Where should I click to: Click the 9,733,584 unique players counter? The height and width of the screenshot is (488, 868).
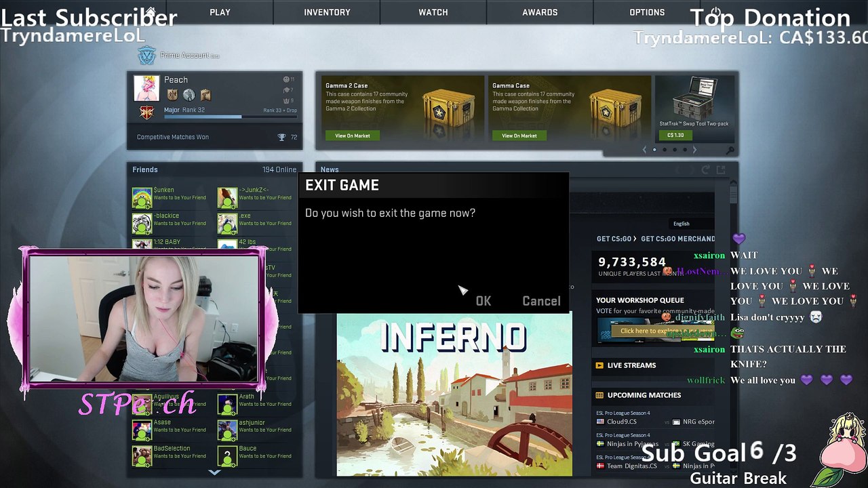(x=632, y=262)
